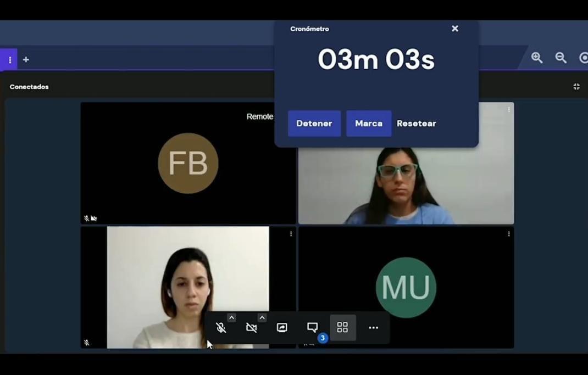Close the Cronómetro panel
Image resolution: width=588 pixels, height=375 pixels.
tap(454, 29)
